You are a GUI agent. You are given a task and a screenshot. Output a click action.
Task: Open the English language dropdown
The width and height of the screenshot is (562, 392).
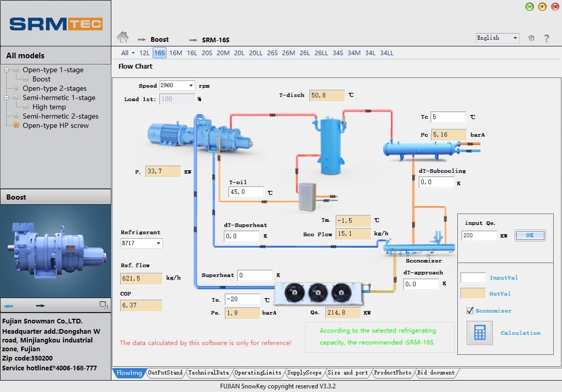pyautogui.click(x=515, y=38)
